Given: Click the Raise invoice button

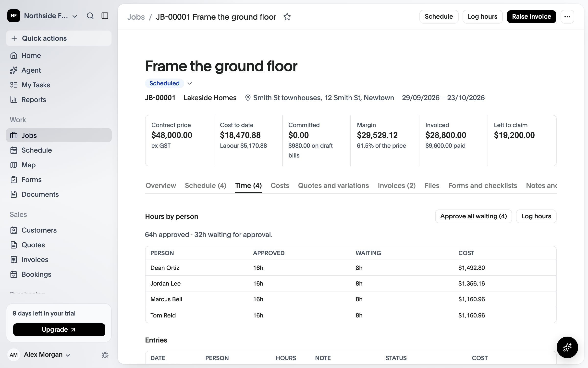Looking at the screenshot, I should click(x=531, y=17).
